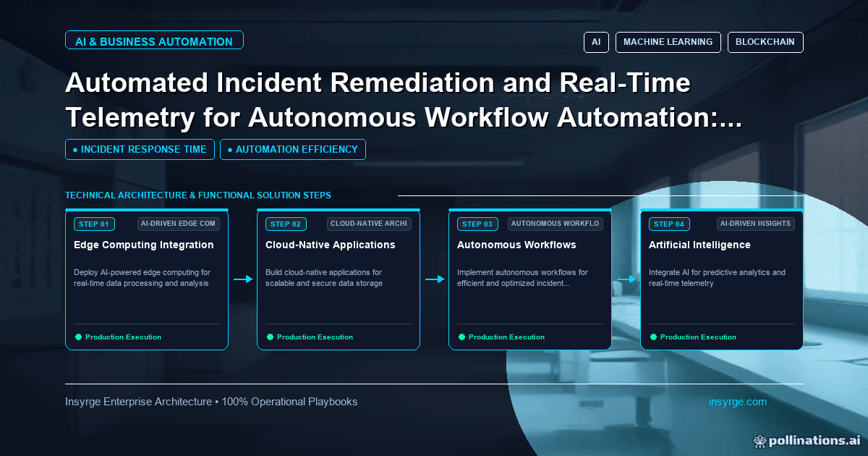The width and height of the screenshot is (868, 456).
Task: Click the pollinations.ai flower logo icon
Action: click(759, 440)
